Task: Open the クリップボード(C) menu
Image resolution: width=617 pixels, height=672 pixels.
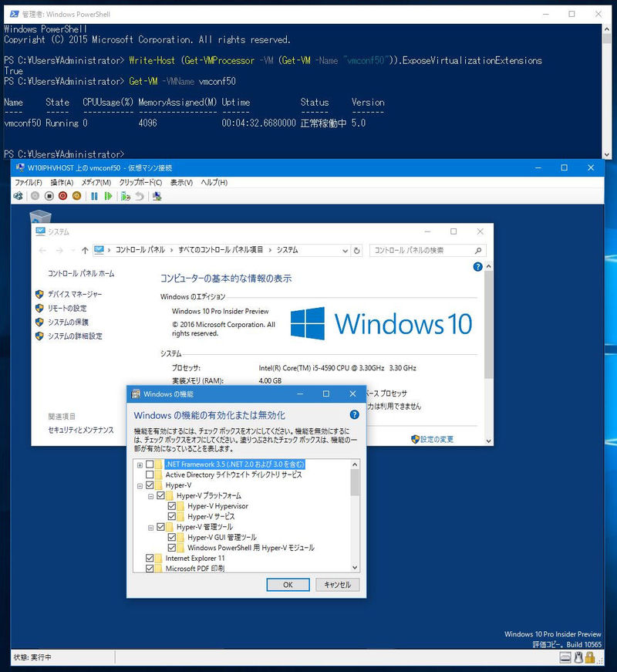Action: pyautogui.click(x=140, y=183)
